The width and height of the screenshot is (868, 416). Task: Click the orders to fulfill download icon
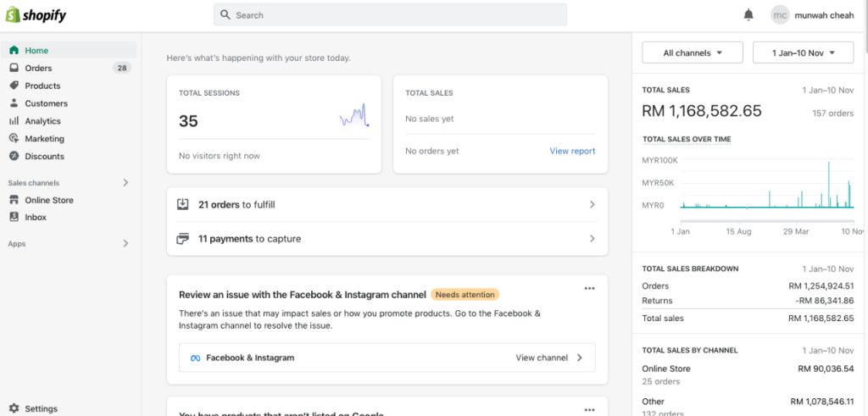tap(183, 205)
